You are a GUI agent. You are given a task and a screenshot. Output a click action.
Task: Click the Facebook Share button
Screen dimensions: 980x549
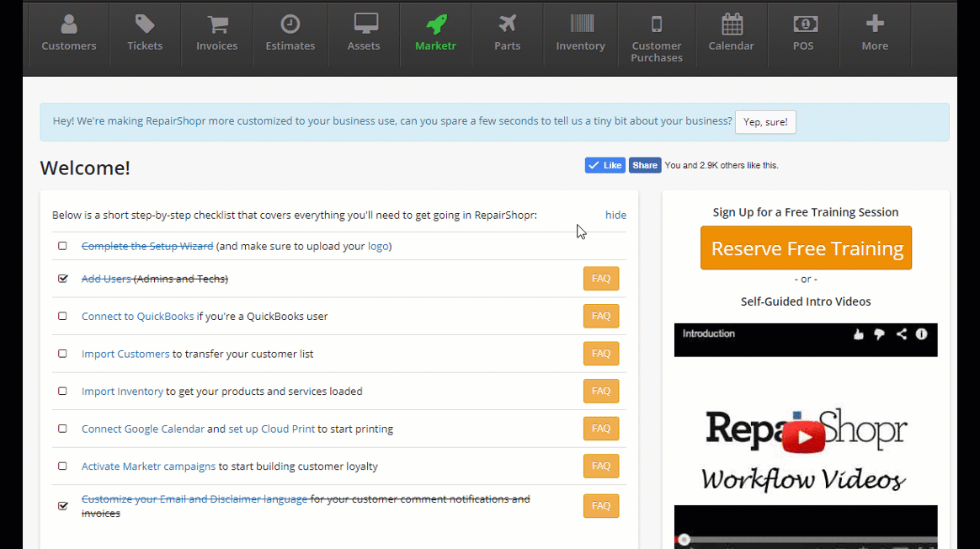coord(645,165)
